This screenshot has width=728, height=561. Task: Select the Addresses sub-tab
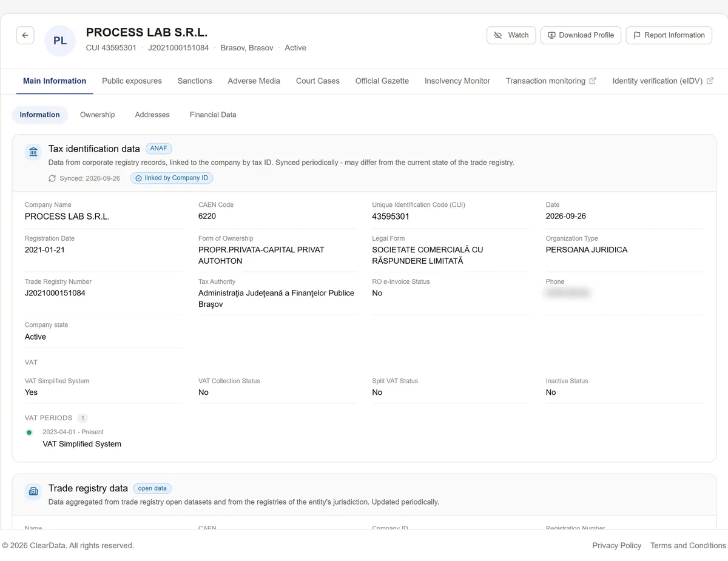pos(152,115)
